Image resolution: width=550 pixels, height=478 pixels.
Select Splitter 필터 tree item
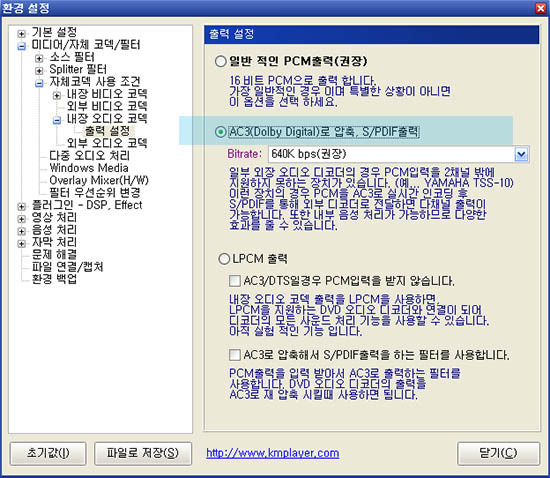click(78, 69)
